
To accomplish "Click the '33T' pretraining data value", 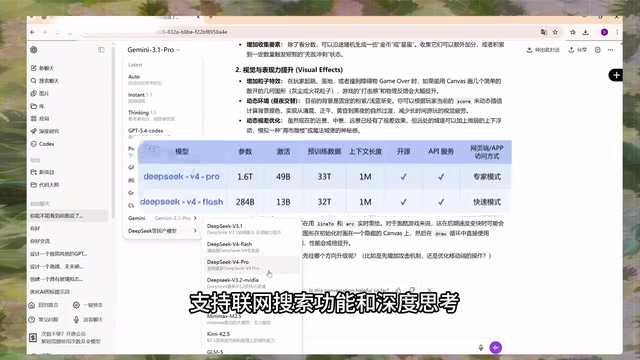I will pos(324,177).
